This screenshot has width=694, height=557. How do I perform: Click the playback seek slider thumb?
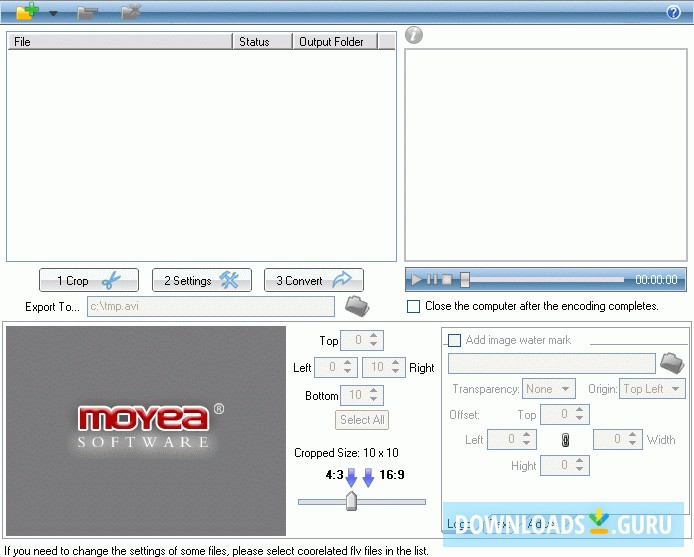coord(465,279)
